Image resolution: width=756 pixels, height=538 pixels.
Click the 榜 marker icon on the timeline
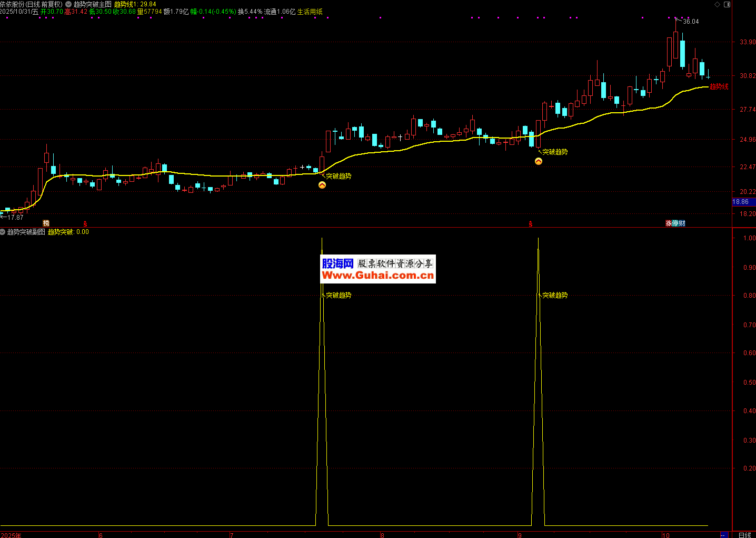coord(46,223)
